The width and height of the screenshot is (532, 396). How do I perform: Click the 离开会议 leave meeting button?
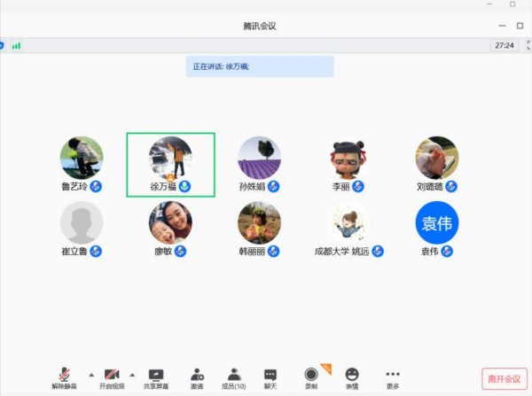505,378
